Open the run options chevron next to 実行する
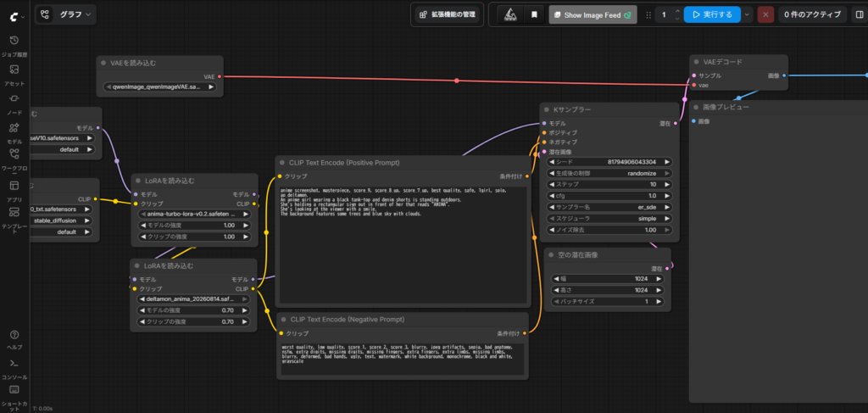The width and height of the screenshot is (868, 413). click(x=747, y=15)
